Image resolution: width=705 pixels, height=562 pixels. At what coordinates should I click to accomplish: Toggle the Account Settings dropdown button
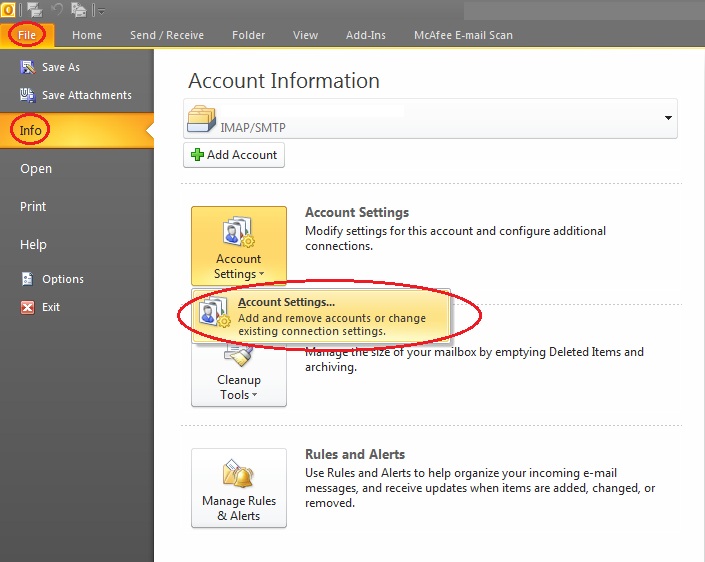[239, 246]
